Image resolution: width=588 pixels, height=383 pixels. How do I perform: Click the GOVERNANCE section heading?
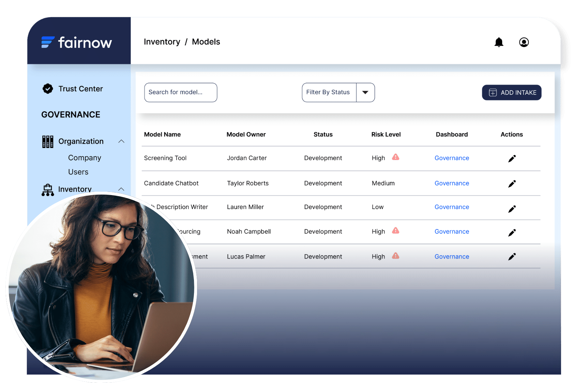pyautogui.click(x=71, y=115)
